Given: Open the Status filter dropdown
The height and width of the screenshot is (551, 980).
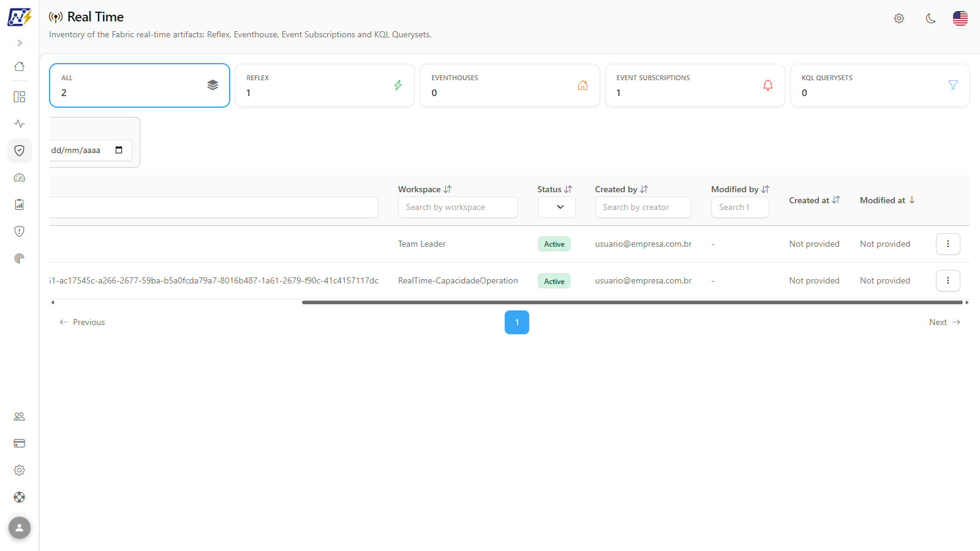Looking at the screenshot, I should click(557, 207).
